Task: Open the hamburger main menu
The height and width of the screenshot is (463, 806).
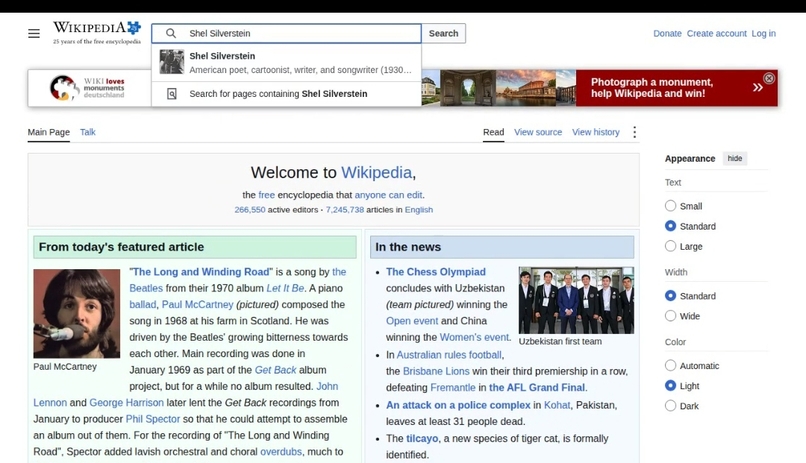Action: [34, 33]
